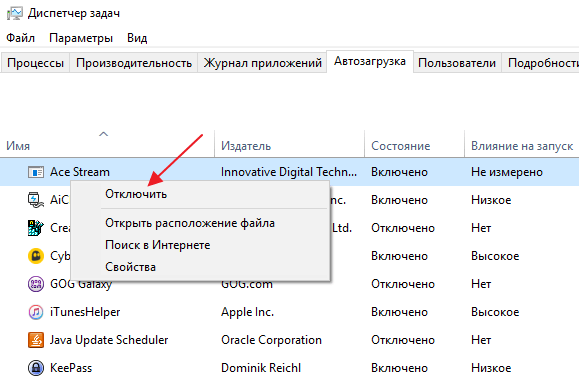Click Нет impact for Java Update Scheduler
Screen dimensions: 579x384
click(x=481, y=340)
